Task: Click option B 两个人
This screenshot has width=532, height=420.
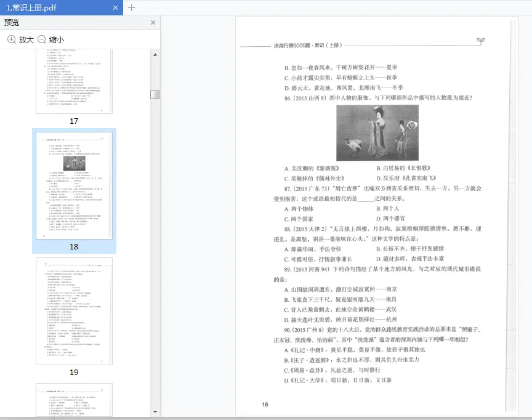Action: click(x=387, y=208)
